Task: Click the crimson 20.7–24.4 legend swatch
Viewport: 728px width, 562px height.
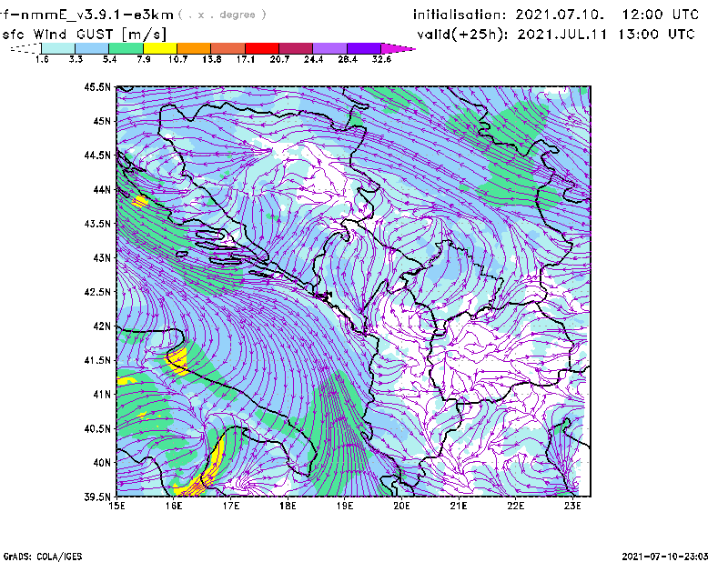Action: tap(296, 48)
